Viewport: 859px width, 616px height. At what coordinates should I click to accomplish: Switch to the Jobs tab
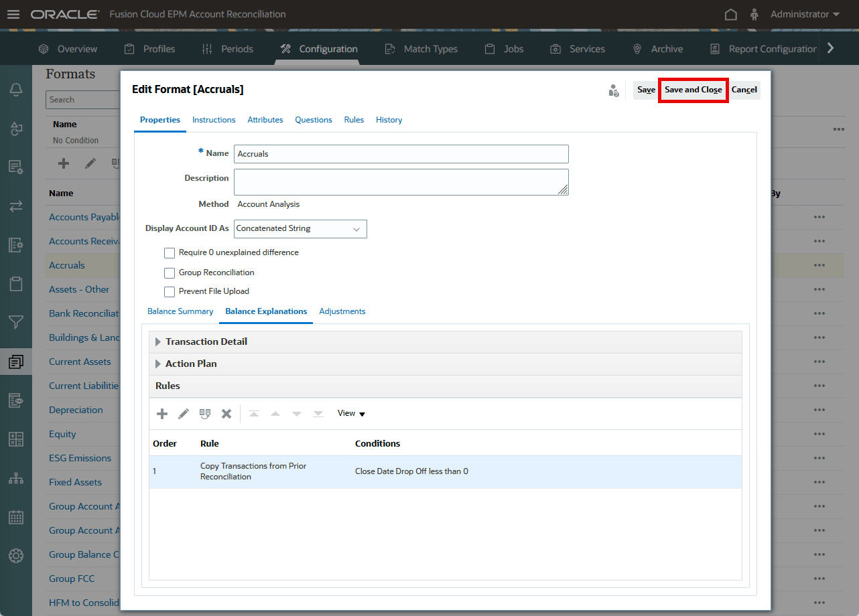(x=505, y=49)
